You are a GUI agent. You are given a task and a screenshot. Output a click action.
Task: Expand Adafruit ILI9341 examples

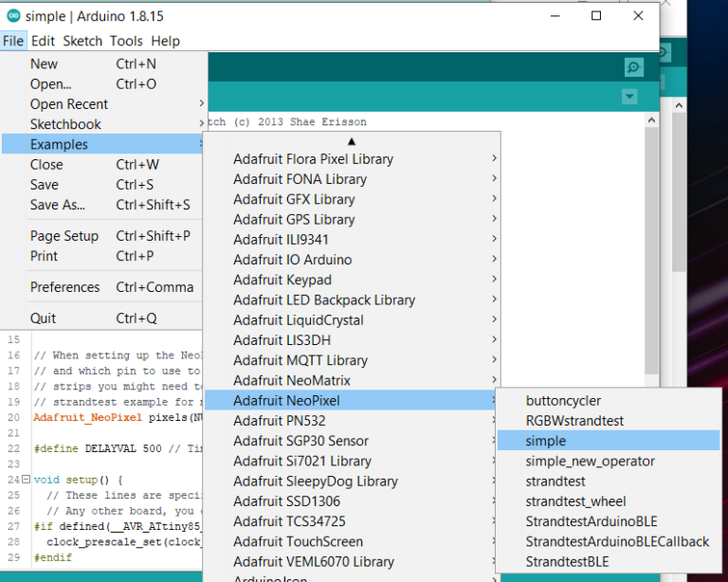[x=352, y=240]
